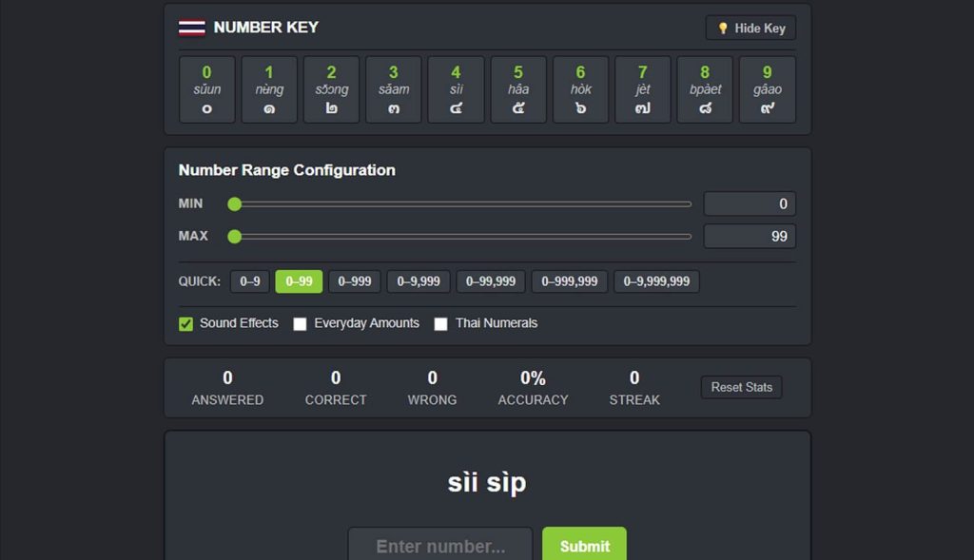Choose the 0–9,999,999 quick range
The height and width of the screenshot is (560, 974).
(656, 281)
